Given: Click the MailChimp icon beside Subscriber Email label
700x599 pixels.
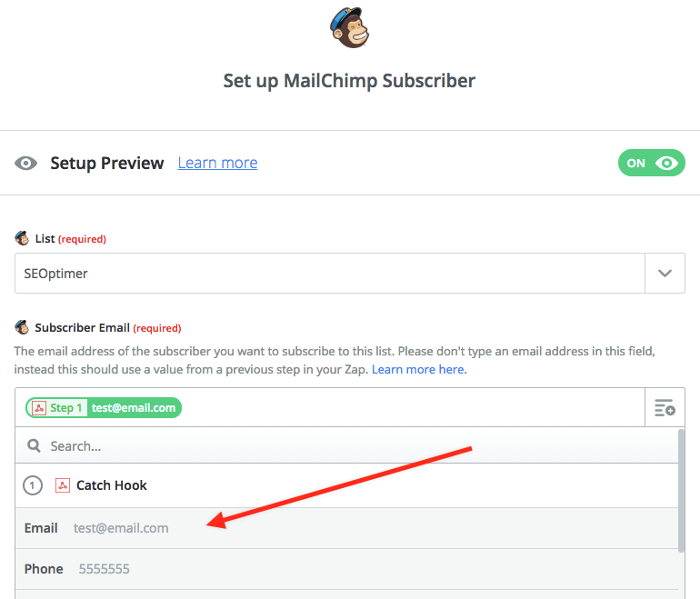Looking at the screenshot, I should pos(22,327).
